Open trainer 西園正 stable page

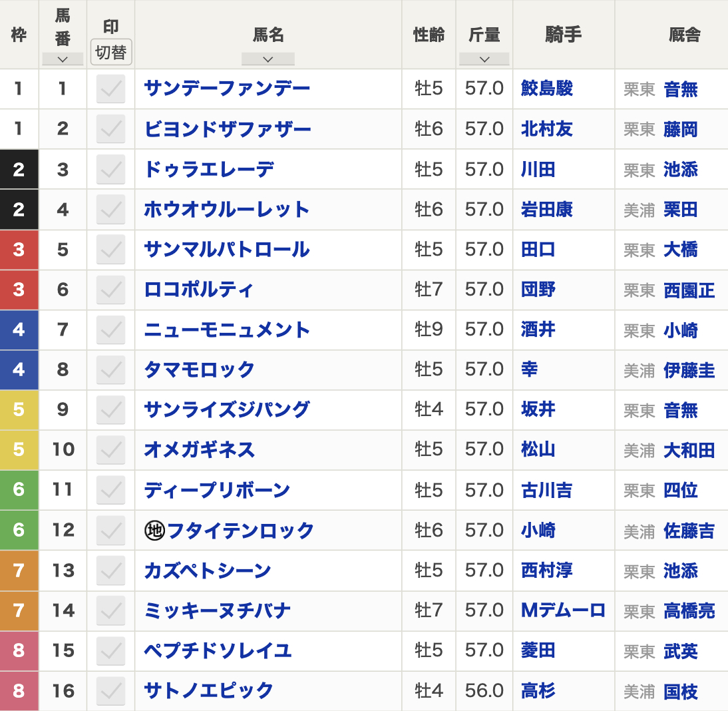[689, 290]
